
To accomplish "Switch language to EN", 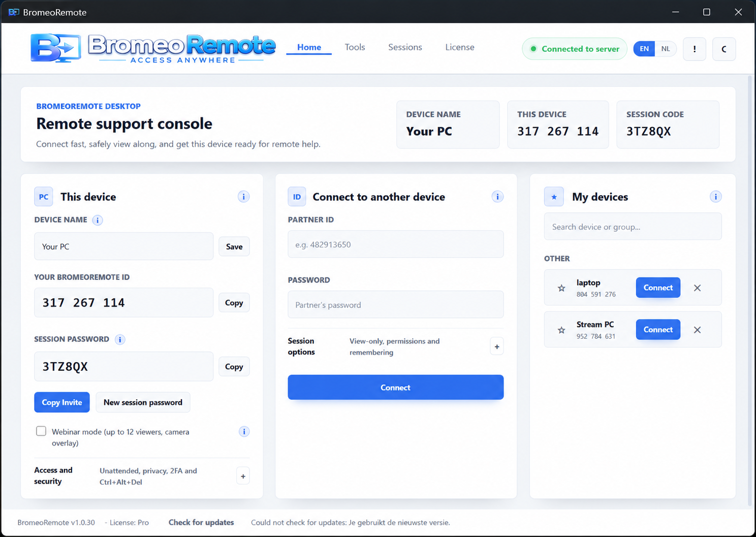I will 644,49.
